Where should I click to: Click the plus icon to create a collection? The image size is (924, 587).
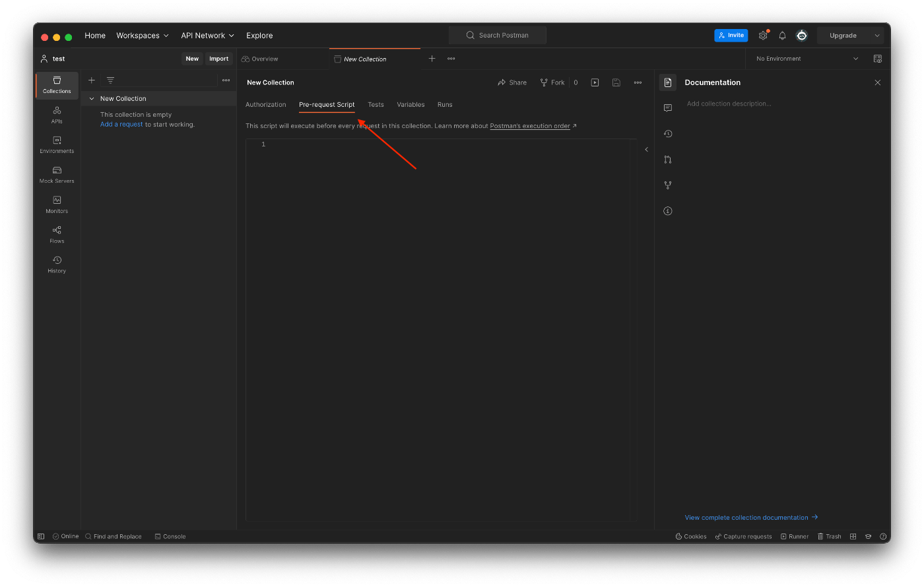pos(92,80)
